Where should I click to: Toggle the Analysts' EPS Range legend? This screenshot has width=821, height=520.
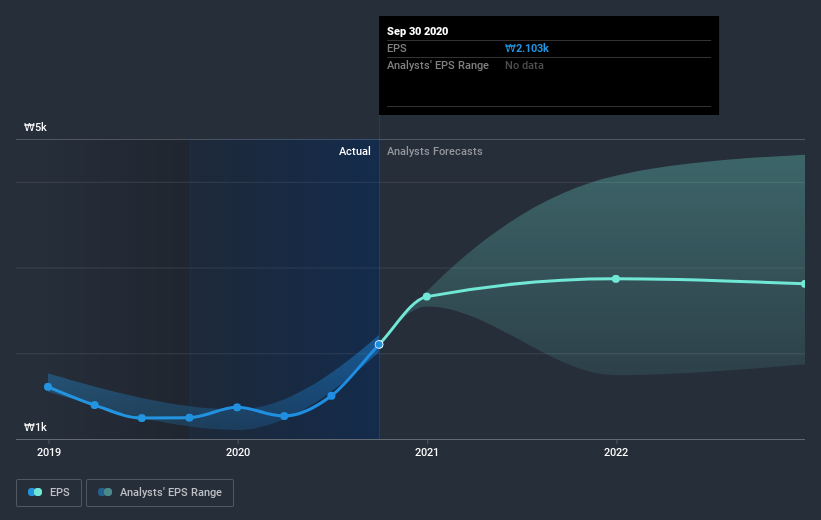click(160, 493)
